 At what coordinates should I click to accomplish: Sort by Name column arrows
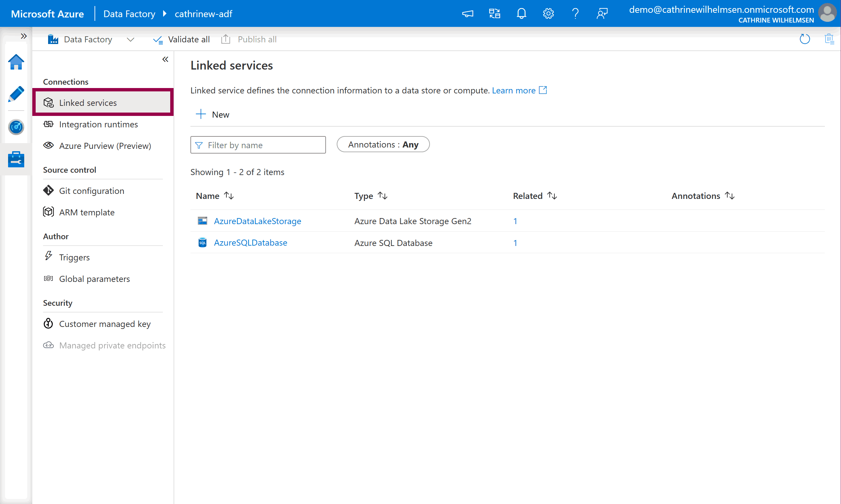[x=229, y=196]
